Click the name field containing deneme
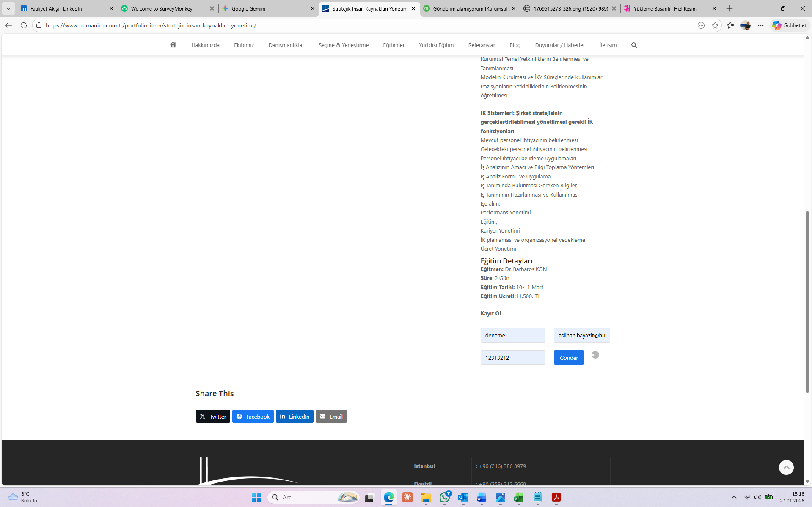The image size is (812, 507). click(513, 335)
